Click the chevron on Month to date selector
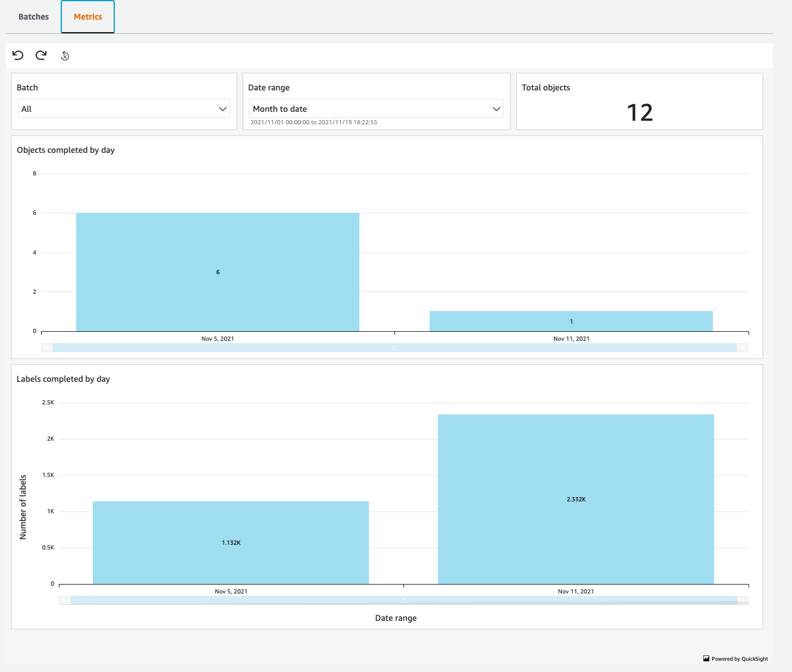Viewport: 792px width, 672px height. [x=496, y=108]
